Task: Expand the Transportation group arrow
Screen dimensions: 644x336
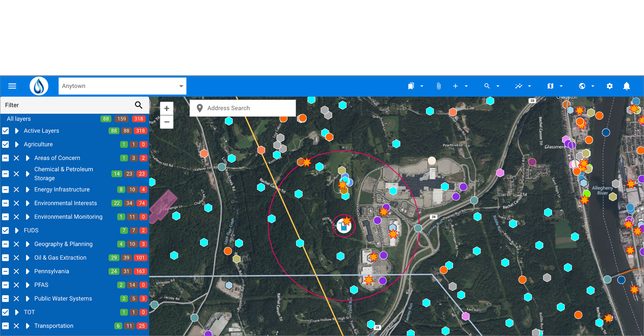Action: click(x=28, y=326)
